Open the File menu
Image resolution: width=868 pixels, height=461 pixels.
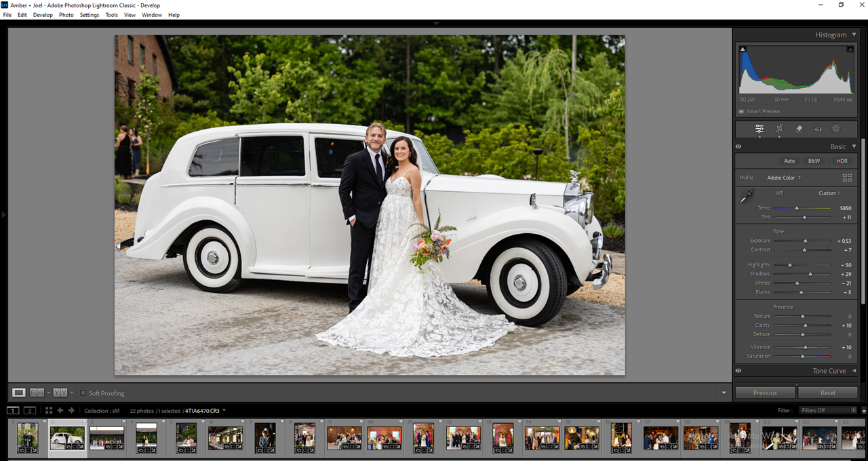(7, 15)
